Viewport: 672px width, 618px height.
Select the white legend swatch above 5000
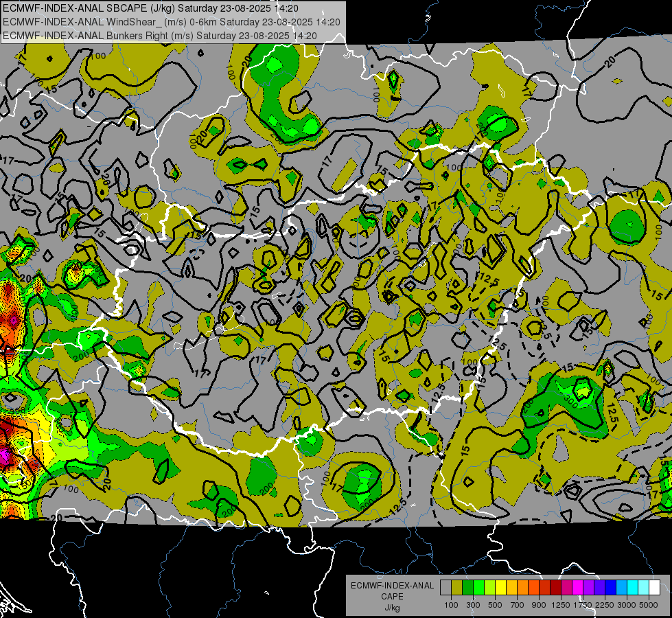coord(654,587)
